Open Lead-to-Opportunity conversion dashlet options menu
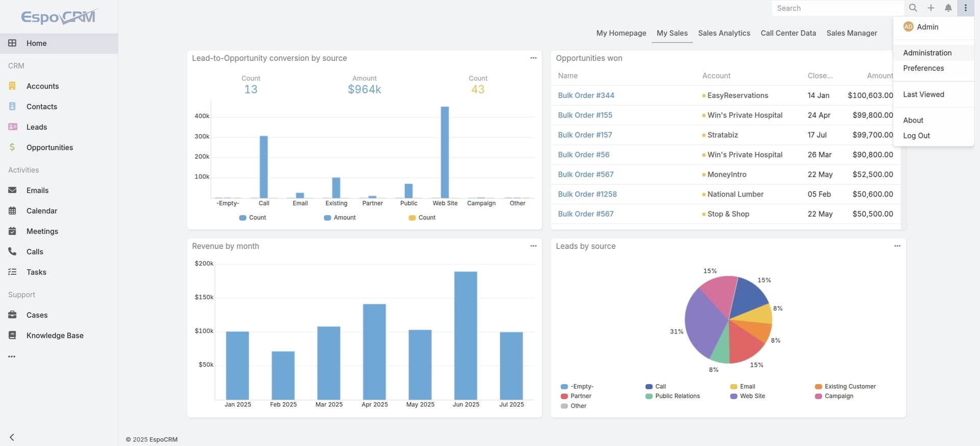 (533, 58)
